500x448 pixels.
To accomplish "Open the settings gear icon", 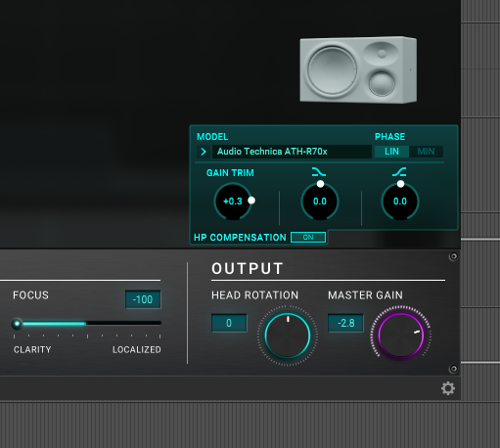I will click(448, 388).
